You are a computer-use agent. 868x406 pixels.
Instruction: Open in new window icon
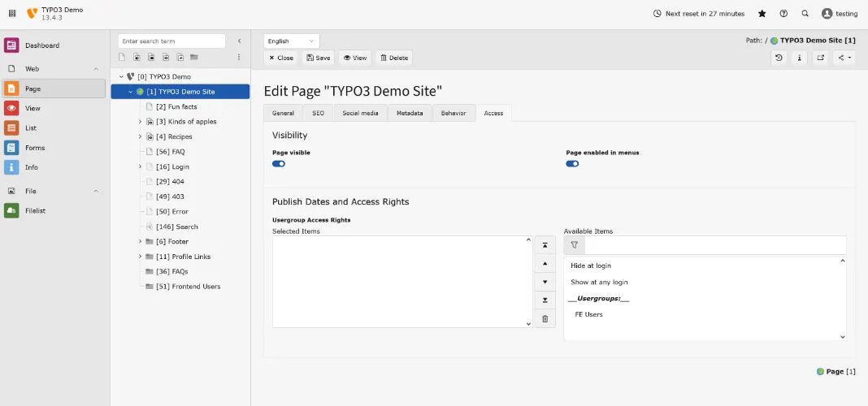(820, 58)
